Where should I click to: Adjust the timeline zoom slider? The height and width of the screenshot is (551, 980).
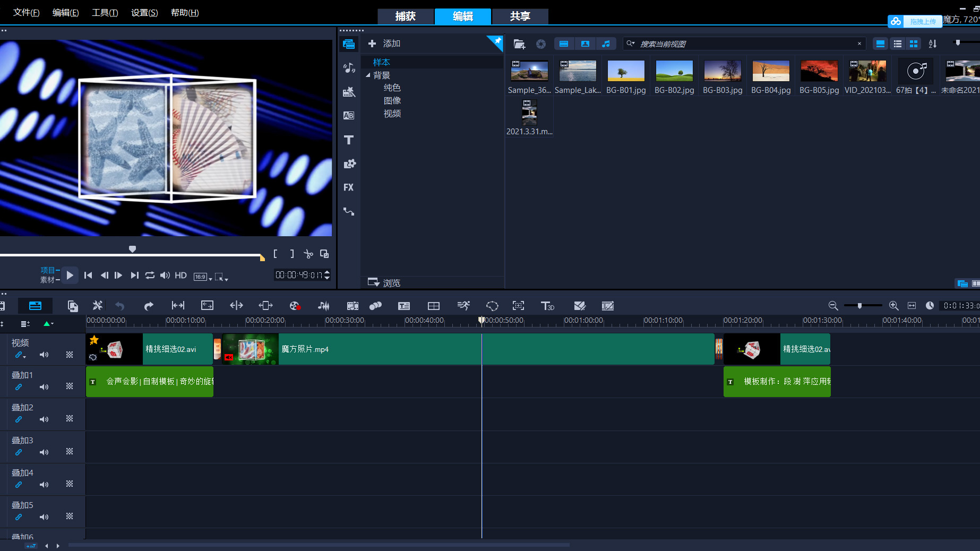(859, 306)
